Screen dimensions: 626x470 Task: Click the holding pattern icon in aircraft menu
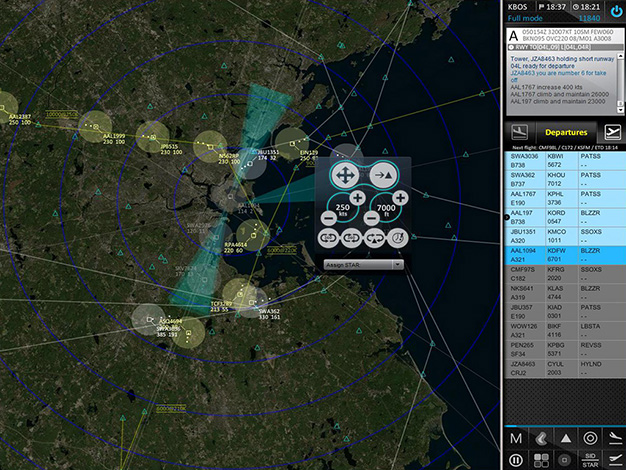(328, 239)
